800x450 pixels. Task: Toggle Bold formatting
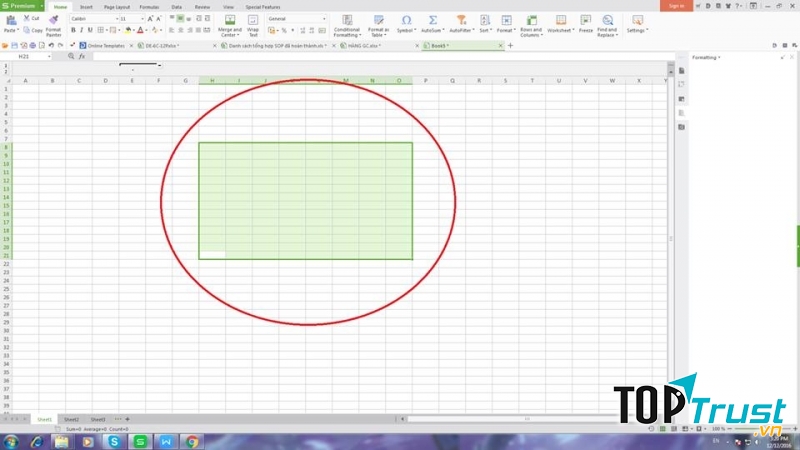(x=73, y=31)
